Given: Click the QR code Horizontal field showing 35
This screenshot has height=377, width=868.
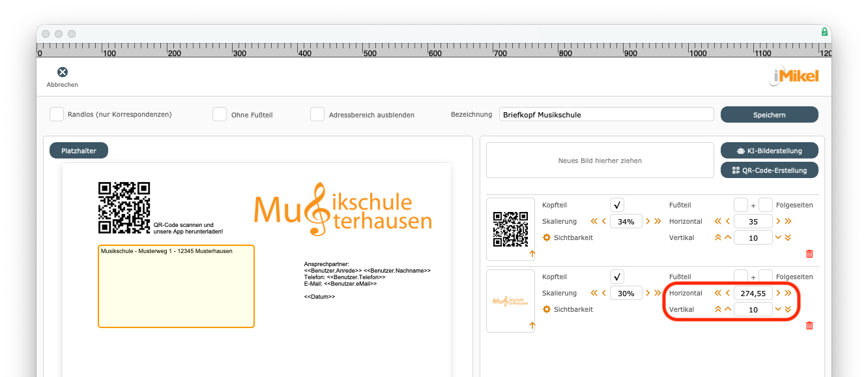Looking at the screenshot, I should (753, 221).
